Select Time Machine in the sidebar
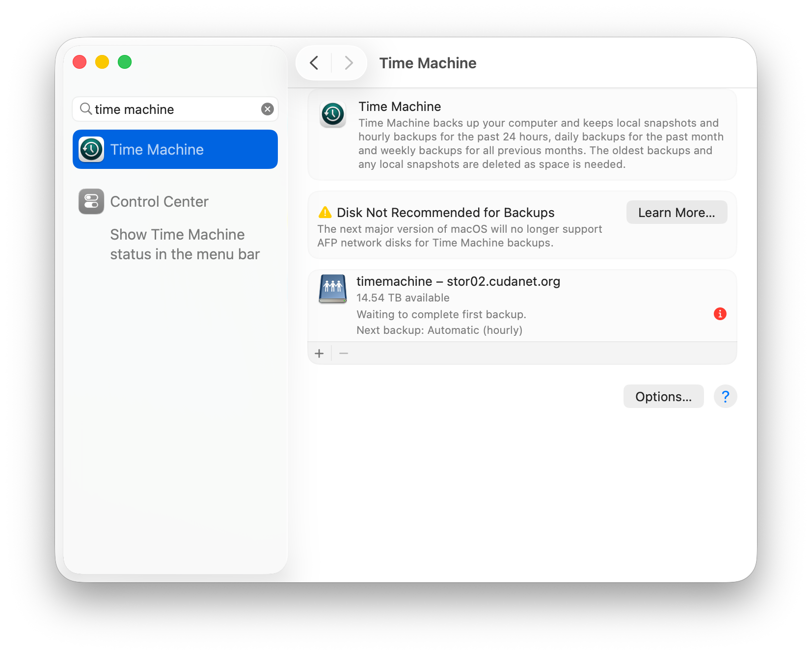This screenshot has width=812, height=655. 175,149
